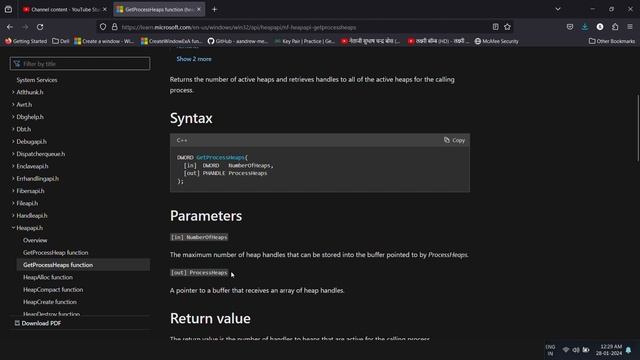
Task: Open the Save to Pocket icon
Action: pos(570,27)
